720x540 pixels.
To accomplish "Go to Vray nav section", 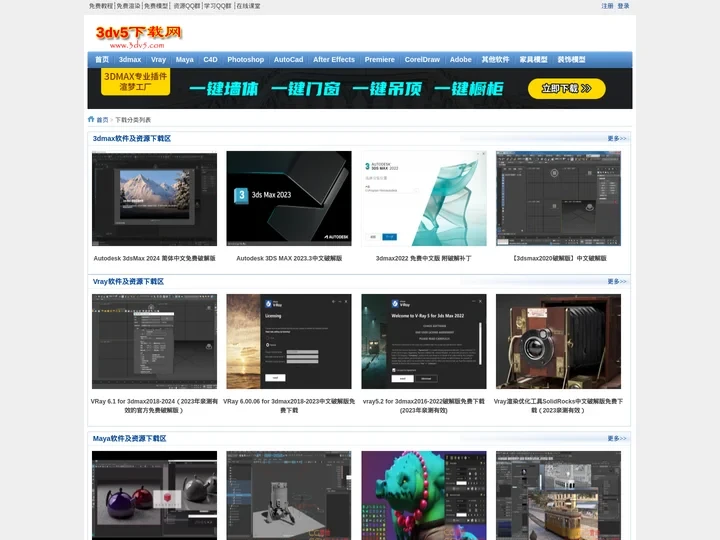I will [x=158, y=60].
